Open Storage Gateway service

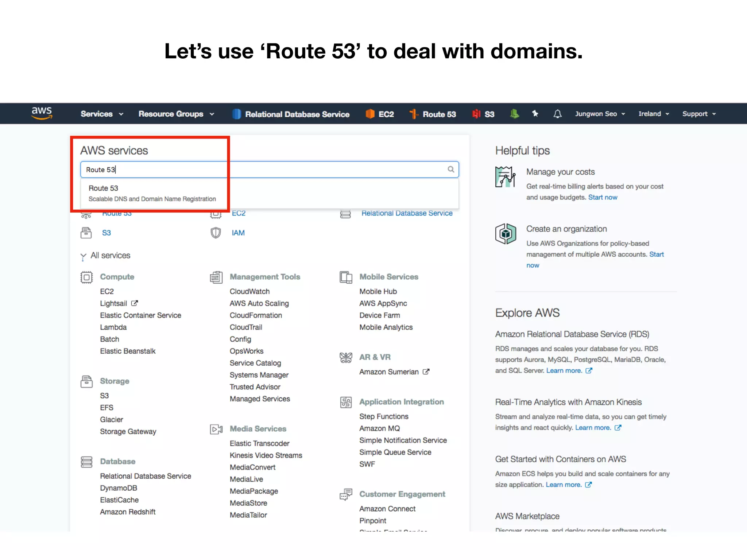pos(128,432)
